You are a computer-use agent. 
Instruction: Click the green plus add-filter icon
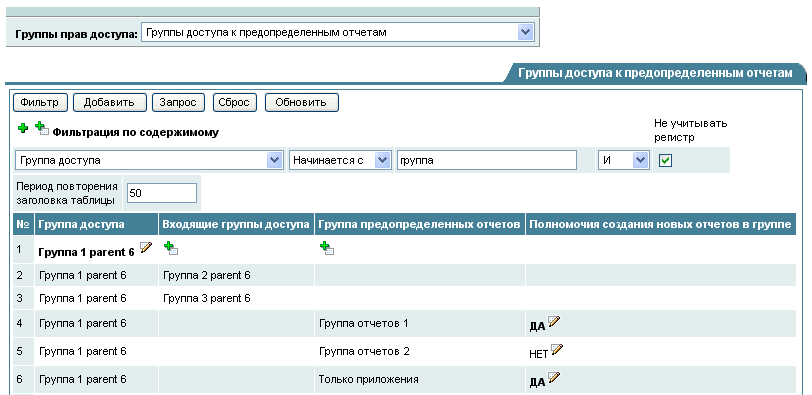click(22, 128)
